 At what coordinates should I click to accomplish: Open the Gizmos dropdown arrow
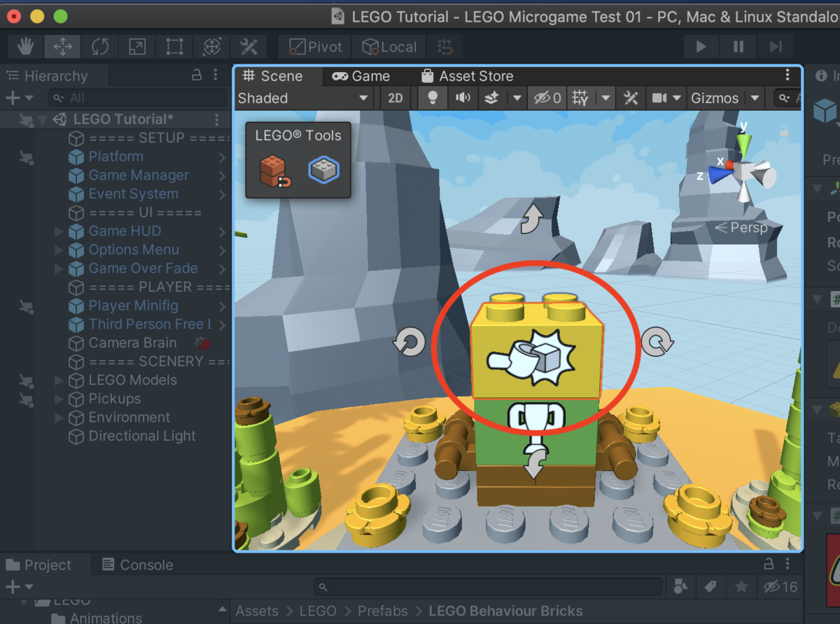[754, 98]
